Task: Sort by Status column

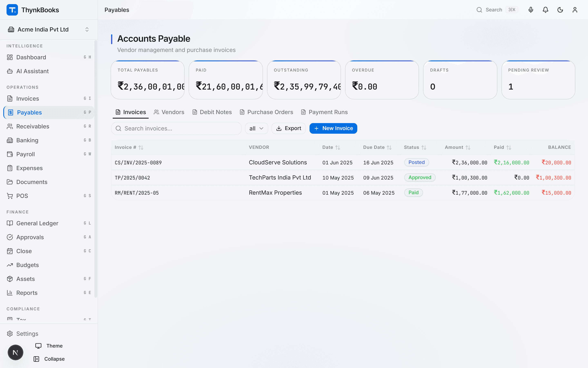Action: click(415, 147)
